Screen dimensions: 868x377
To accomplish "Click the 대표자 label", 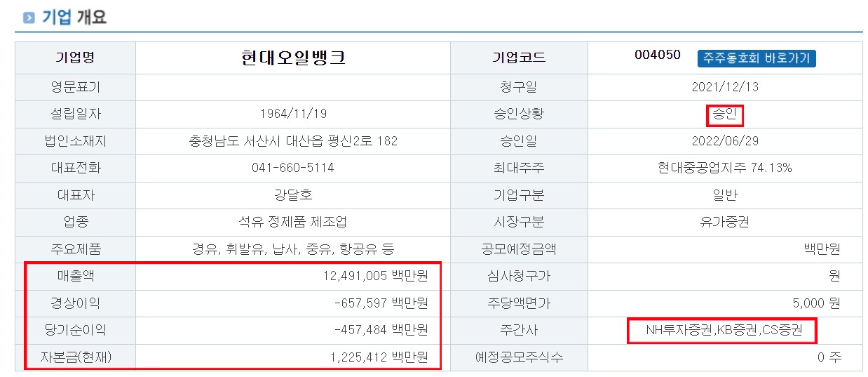I will click(76, 195).
